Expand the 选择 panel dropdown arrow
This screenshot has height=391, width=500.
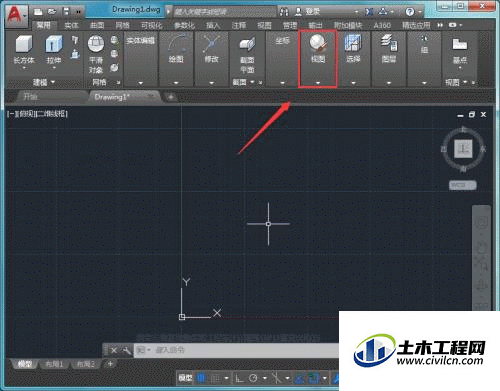coord(353,83)
